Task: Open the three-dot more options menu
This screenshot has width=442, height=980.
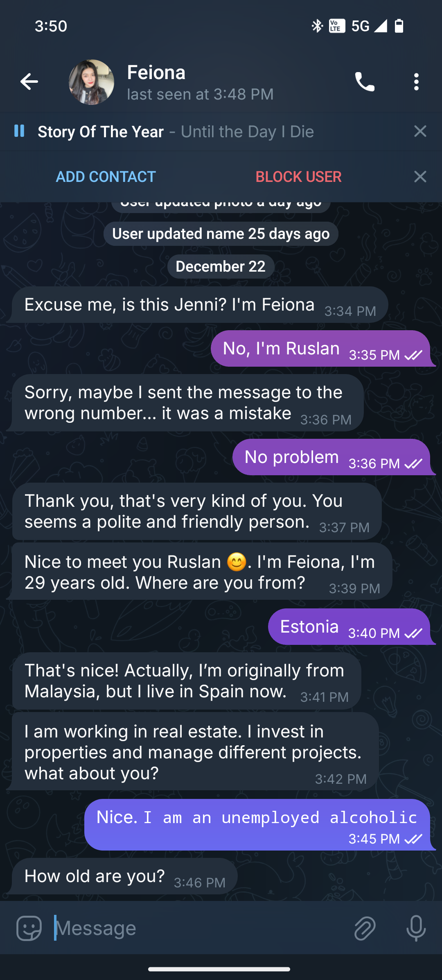Action: tap(416, 82)
